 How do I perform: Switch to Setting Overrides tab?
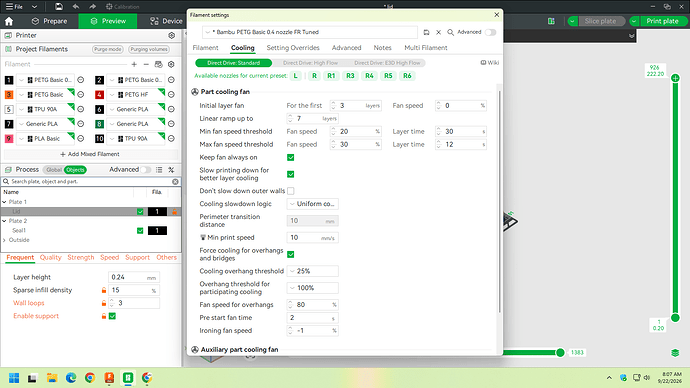click(293, 48)
